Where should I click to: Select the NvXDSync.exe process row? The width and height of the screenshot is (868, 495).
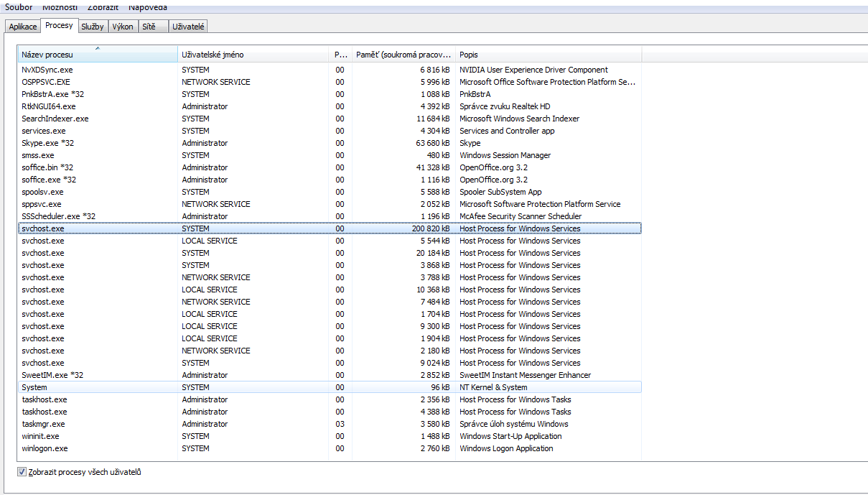tap(47, 70)
